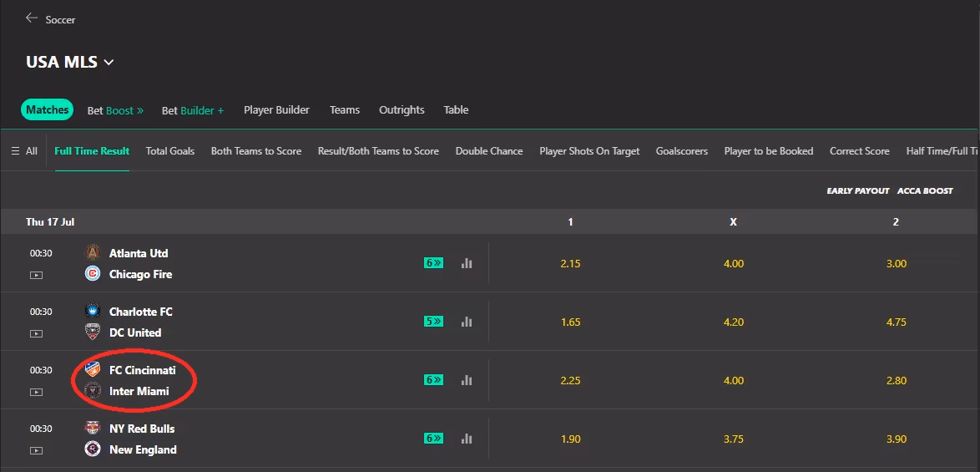The image size is (980, 472).
Task: Click Inter Miami team name
Action: click(139, 391)
